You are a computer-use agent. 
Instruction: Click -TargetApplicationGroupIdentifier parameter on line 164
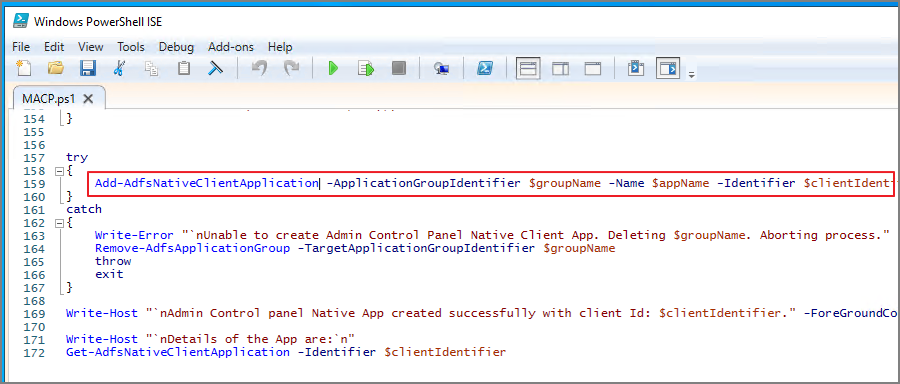417,248
